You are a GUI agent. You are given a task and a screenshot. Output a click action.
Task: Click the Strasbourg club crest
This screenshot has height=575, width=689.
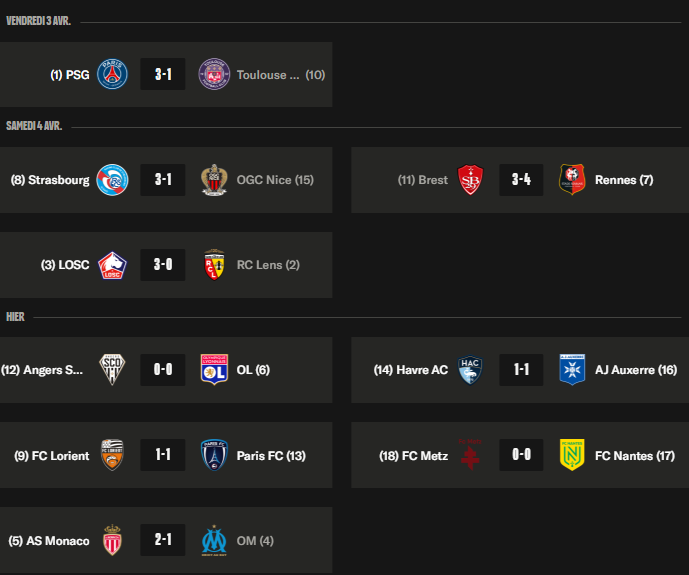112,180
